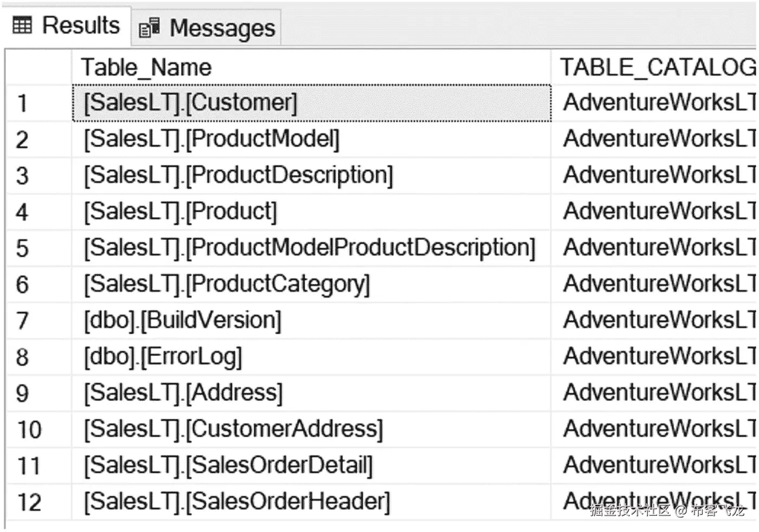Select the [SalesLT].[Product] cell
759x532 pixels.
(311, 212)
